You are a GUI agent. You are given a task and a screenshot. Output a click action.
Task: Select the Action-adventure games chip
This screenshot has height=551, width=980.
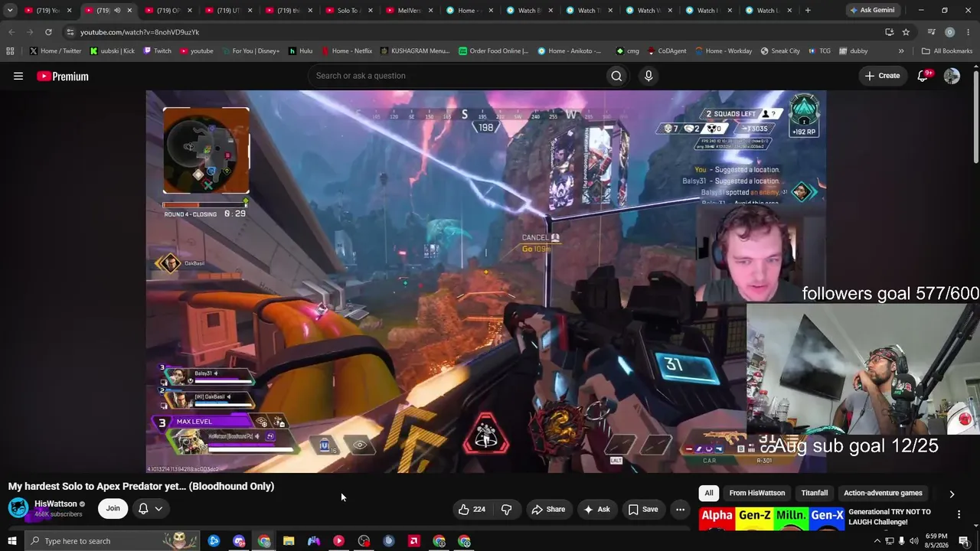(x=883, y=494)
